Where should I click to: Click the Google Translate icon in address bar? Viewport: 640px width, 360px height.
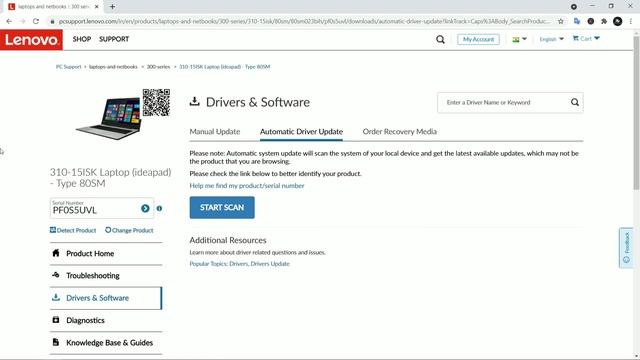[x=577, y=21]
